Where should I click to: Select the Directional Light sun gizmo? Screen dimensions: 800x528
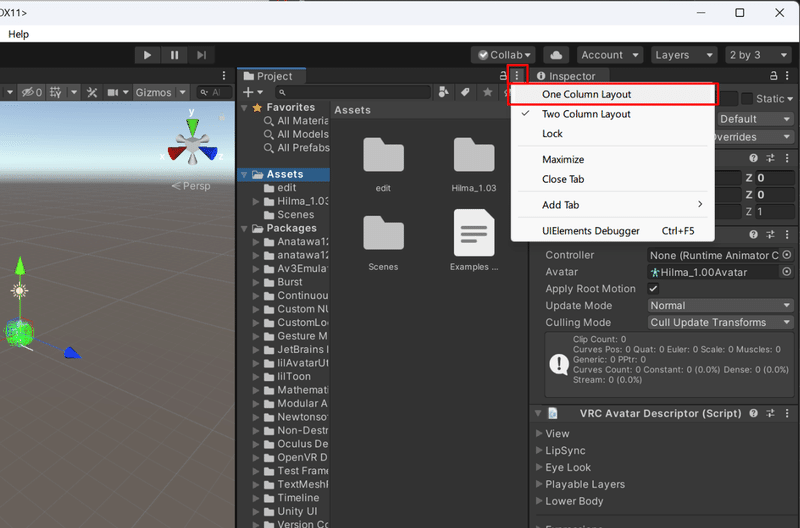(19, 291)
